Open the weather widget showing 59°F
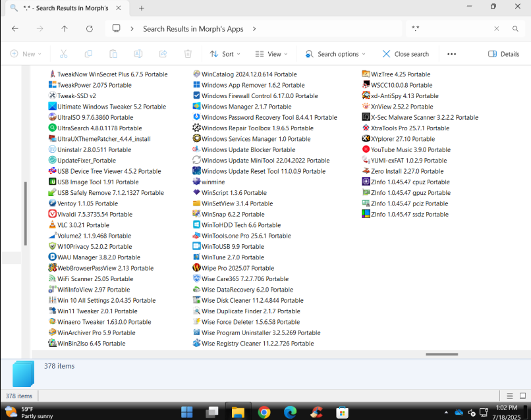This screenshot has height=420, width=531. 29,412
